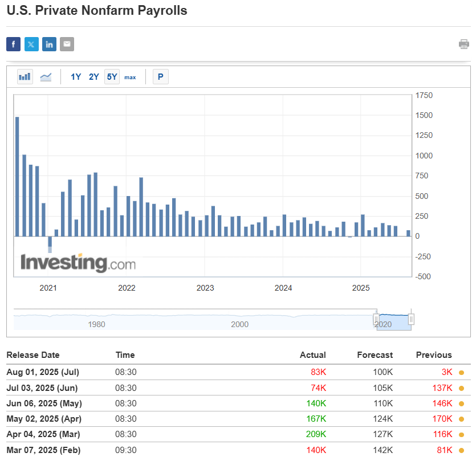Toggle the P button on chart toolbar
476x469 pixels.
click(161, 76)
